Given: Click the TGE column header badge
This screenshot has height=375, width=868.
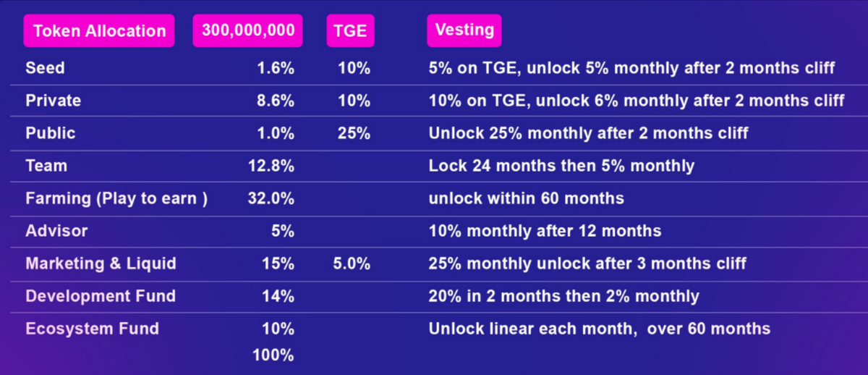Looking at the screenshot, I should [x=350, y=31].
